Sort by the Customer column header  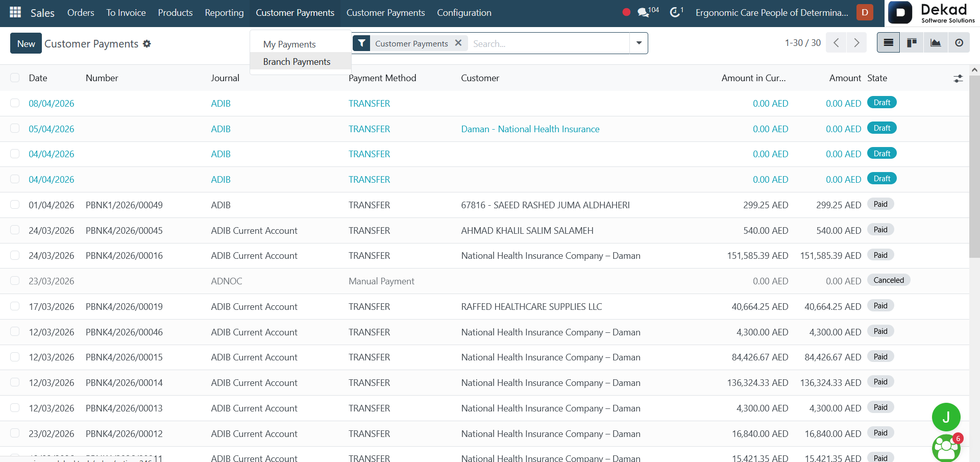480,78
